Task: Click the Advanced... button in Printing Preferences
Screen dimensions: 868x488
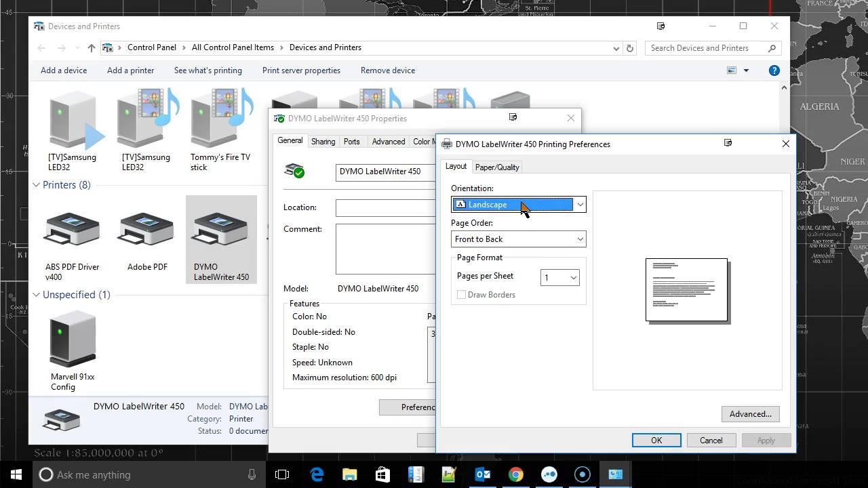Action: 751,414
